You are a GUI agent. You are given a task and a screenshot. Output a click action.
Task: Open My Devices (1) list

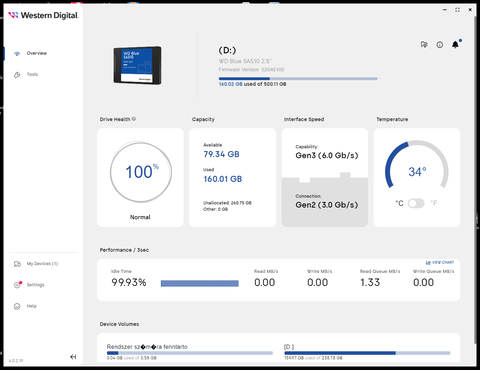(42, 264)
